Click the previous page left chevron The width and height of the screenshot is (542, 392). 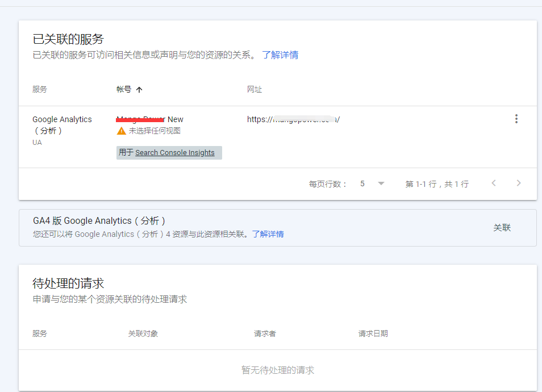coord(494,183)
